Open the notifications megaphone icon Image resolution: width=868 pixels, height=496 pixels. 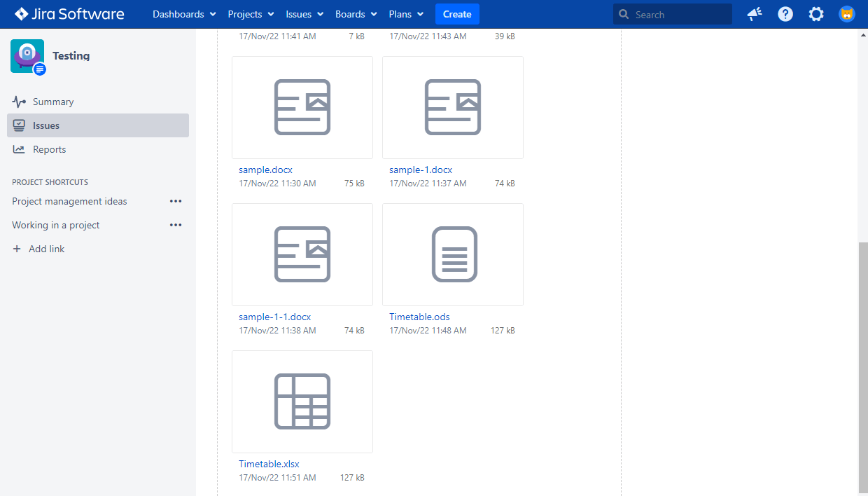(x=754, y=14)
